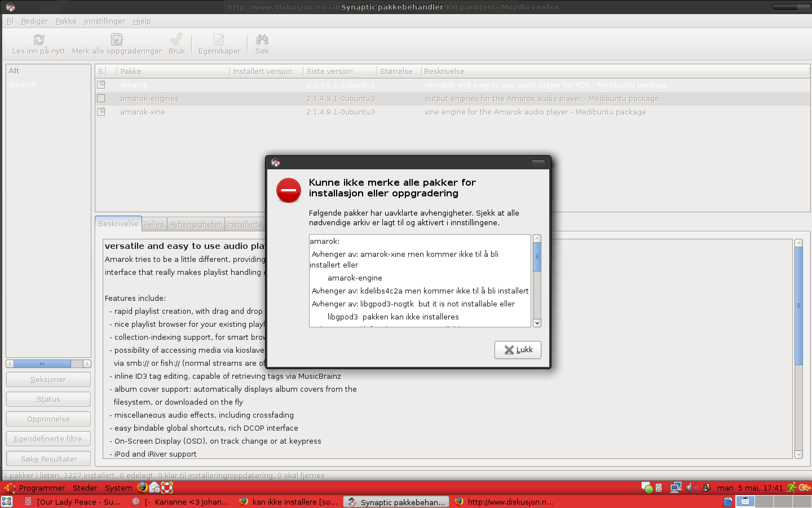
Task: Launch Firefox from the bottom panel
Action: point(142,487)
